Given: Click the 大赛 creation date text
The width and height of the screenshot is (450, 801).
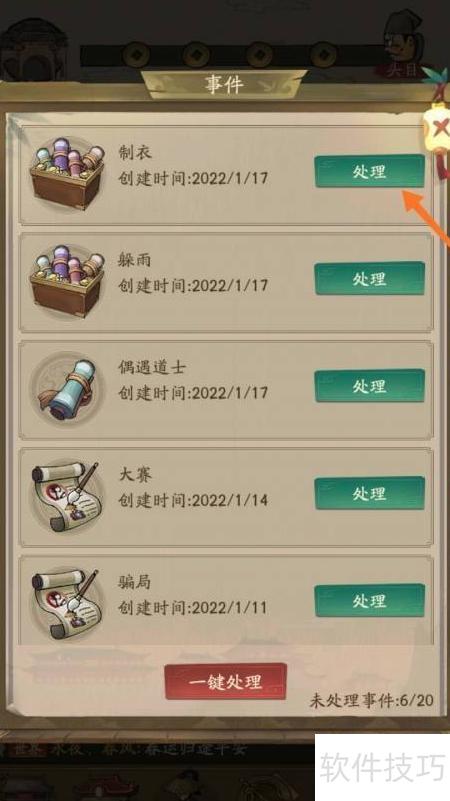Looking at the screenshot, I should (193, 500).
